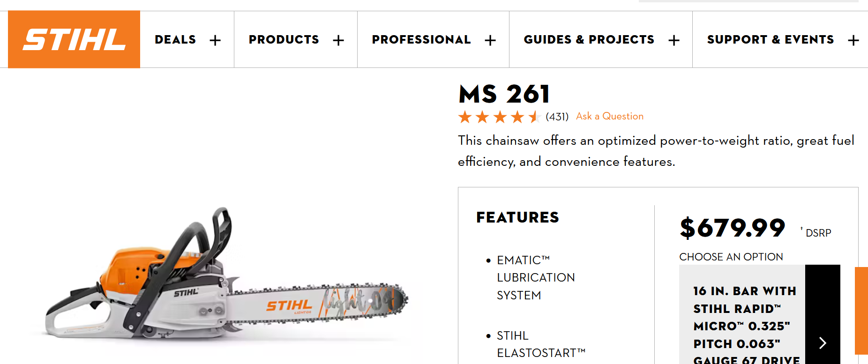Select the PROFESSIONAL menu label
Viewport: 868px width, 364px height.
pos(421,40)
